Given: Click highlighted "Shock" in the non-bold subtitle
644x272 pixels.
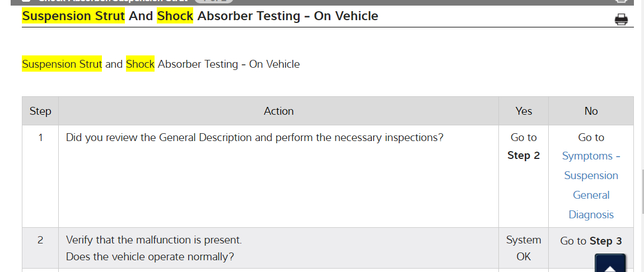Looking at the screenshot, I should [140, 64].
